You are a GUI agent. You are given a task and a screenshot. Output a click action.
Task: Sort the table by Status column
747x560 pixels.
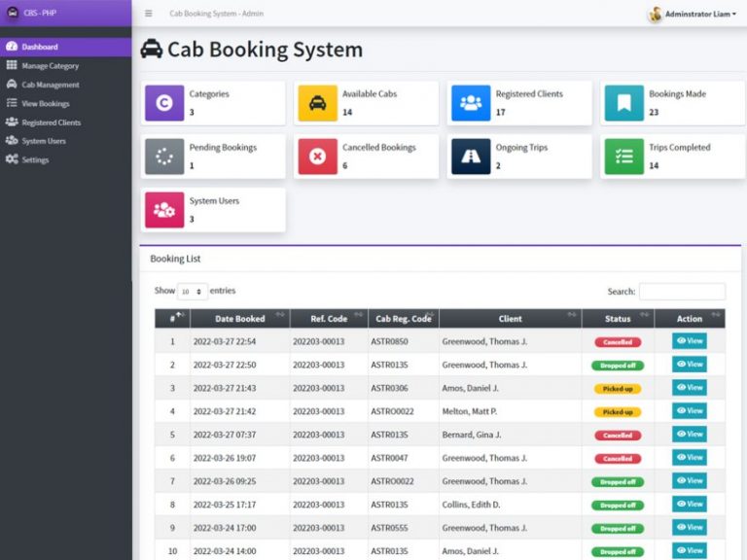click(x=618, y=319)
